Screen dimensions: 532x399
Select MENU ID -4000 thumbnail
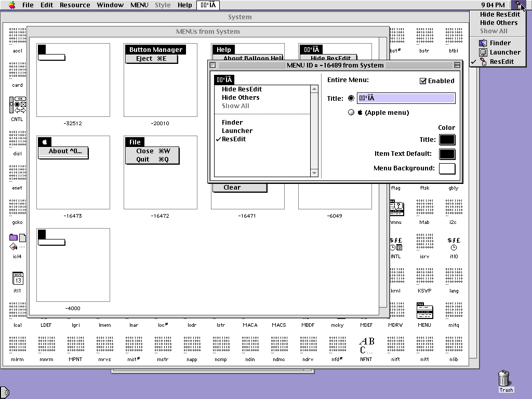73,265
